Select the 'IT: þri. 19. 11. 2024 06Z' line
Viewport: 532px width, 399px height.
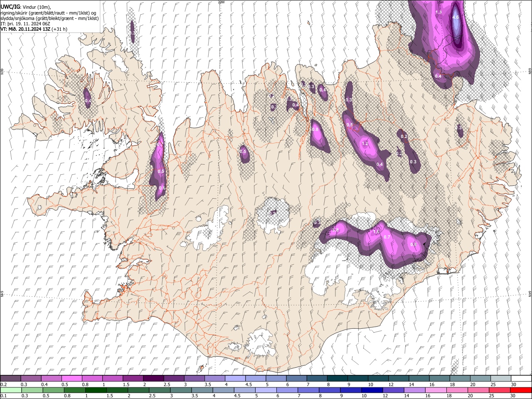point(26,24)
